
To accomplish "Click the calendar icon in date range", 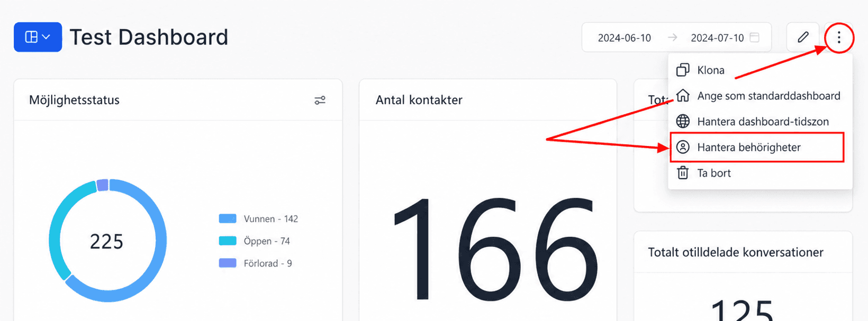I will tap(755, 38).
